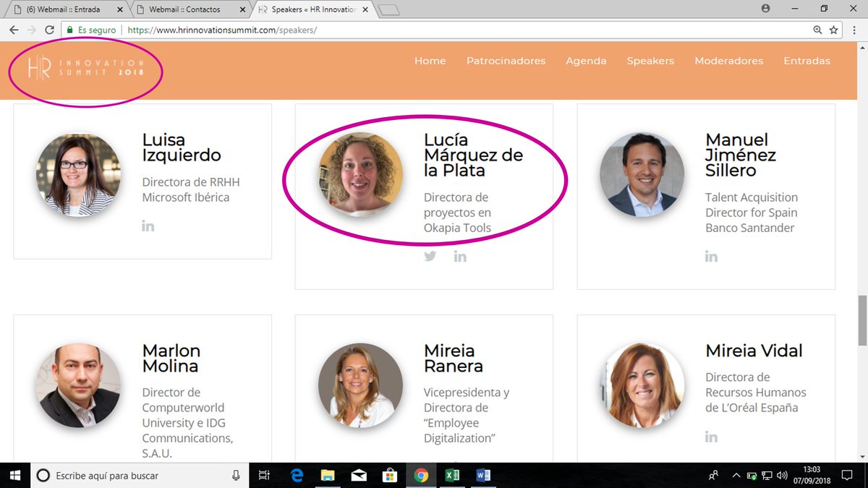Click Mireia Vidal's profile photo
This screenshot has width=868, height=488.
tap(642, 385)
